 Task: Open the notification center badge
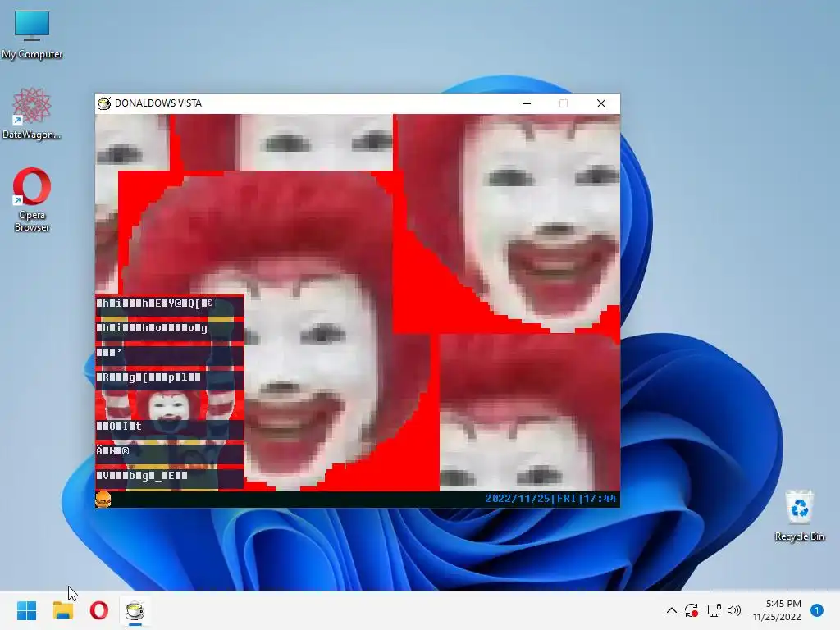pyautogui.click(x=817, y=610)
